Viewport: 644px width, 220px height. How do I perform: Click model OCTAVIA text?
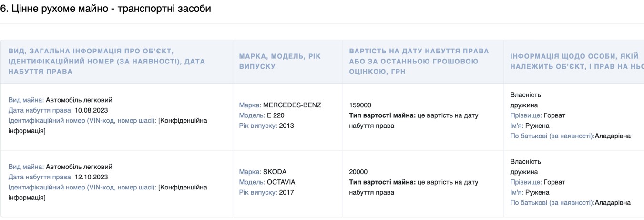pyautogui.click(x=281, y=182)
